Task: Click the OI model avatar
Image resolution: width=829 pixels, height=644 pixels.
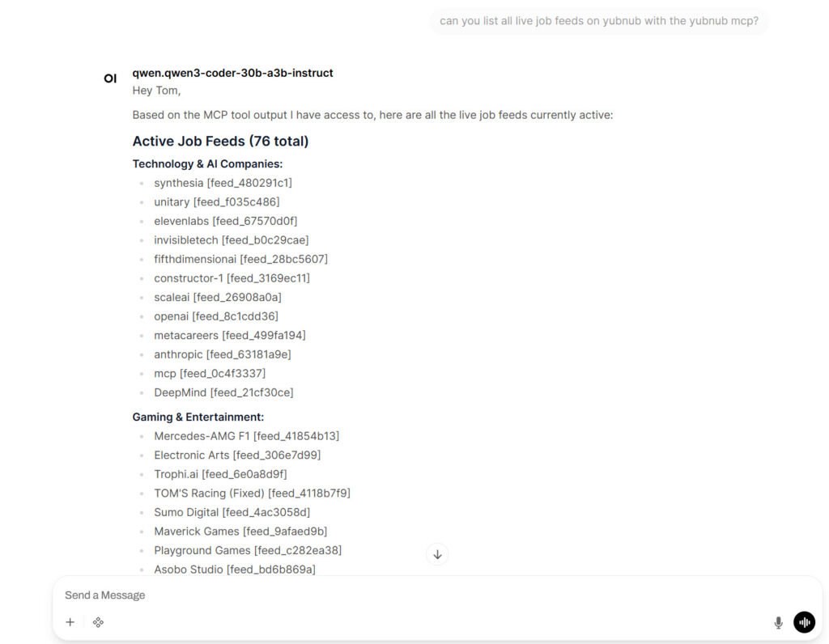Action: 109,78
